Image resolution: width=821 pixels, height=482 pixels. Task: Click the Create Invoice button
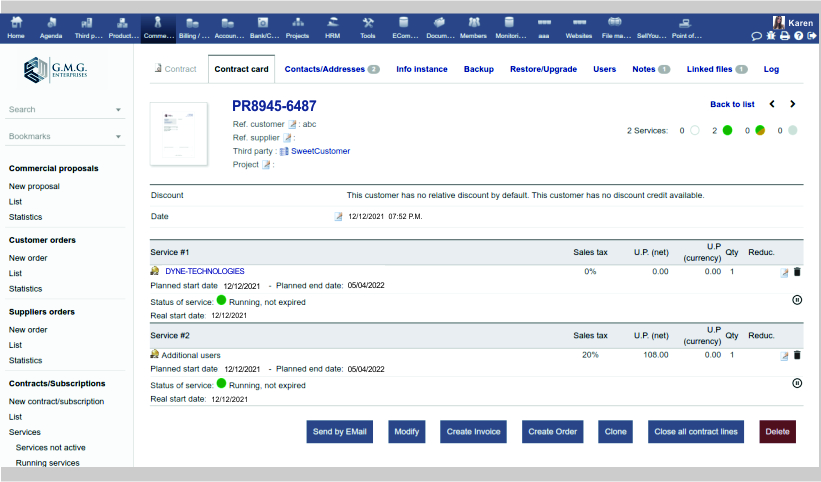(474, 431)
